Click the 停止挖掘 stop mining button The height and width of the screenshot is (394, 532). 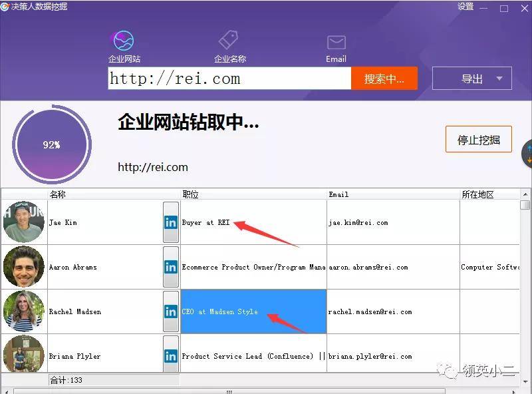478,140
